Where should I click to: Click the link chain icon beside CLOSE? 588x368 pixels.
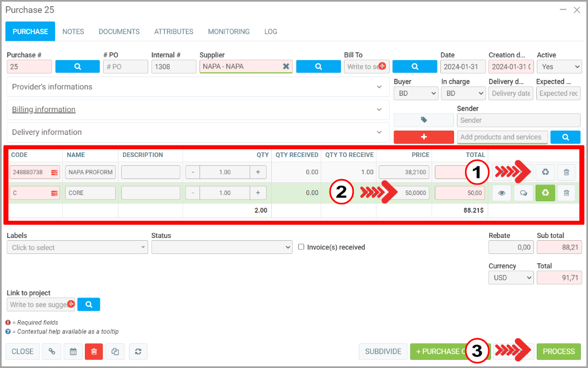pyautogui.click(x=52, y=351)
